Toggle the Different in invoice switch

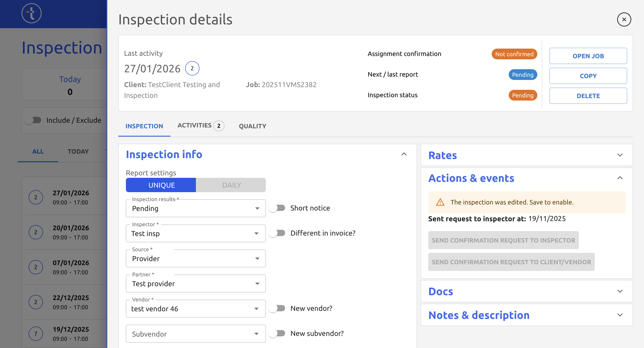coord(277,233)
